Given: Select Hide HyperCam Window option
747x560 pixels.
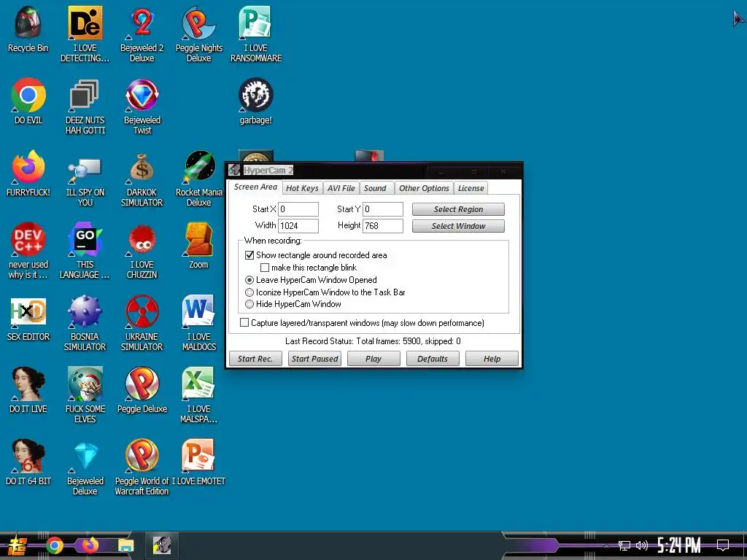Looking at the screenshot, I should 249,304.
